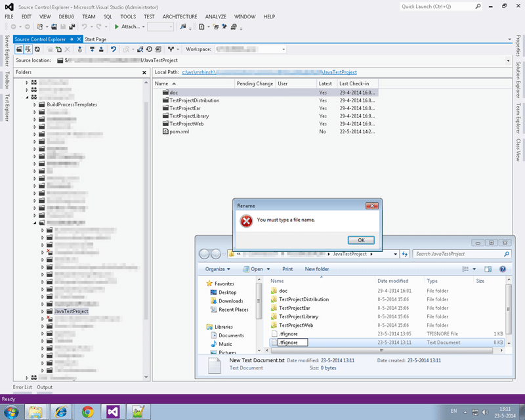Click Print in file explorer toolbar
Viewport: 525px width, 420px height.
click(287, 269)
